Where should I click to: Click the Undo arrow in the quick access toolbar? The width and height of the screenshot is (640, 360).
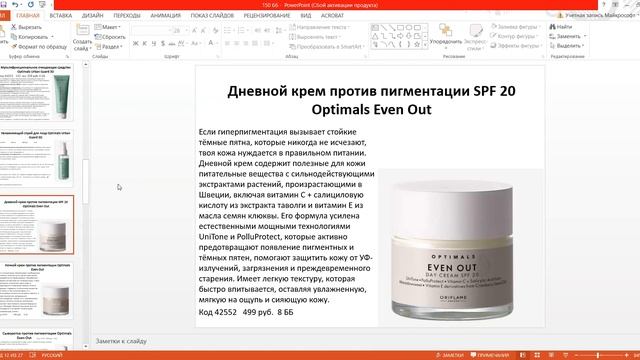click(15, 4)
